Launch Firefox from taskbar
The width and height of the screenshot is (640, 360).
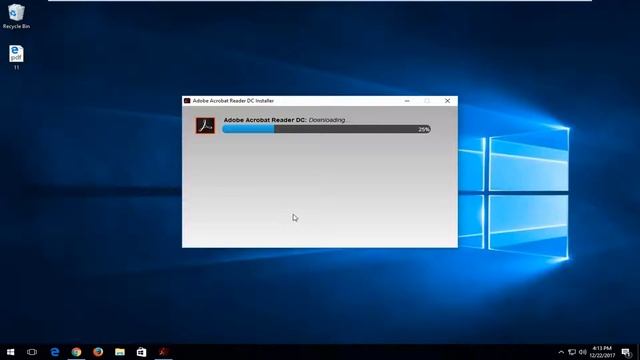click(x=98, y=352)
